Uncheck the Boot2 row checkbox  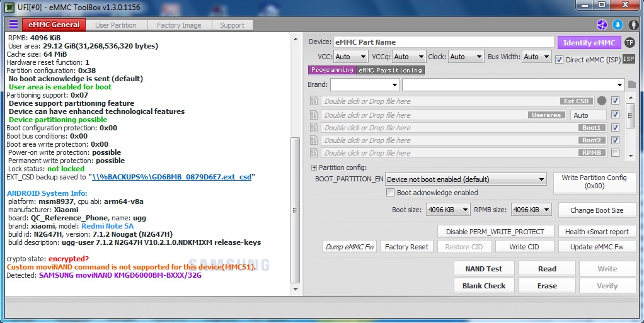[x=615, y=140]
